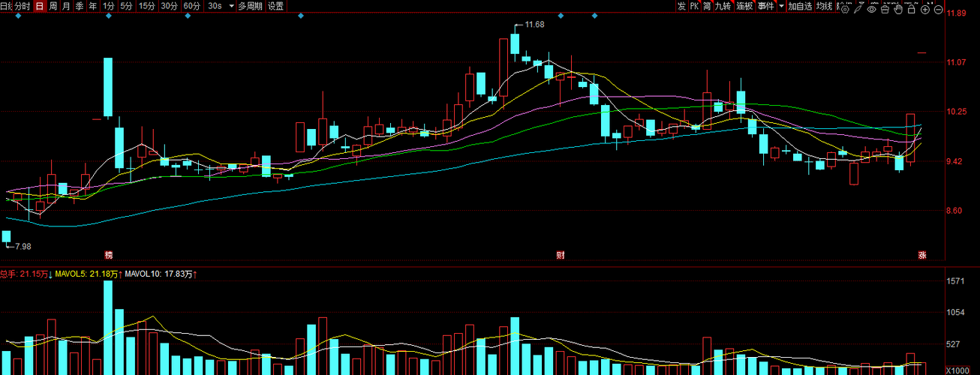Toggle the eye visibility icon
This screenshot has width=980, height=375.
[x=872, y=9]
